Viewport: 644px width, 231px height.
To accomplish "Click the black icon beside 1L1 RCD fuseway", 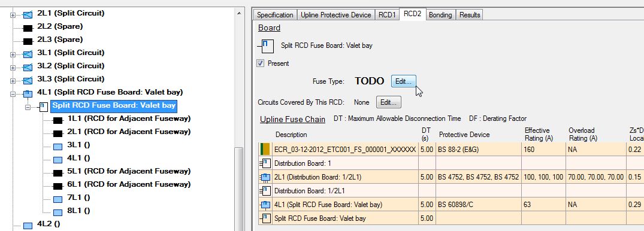I will tap(58, 121).
